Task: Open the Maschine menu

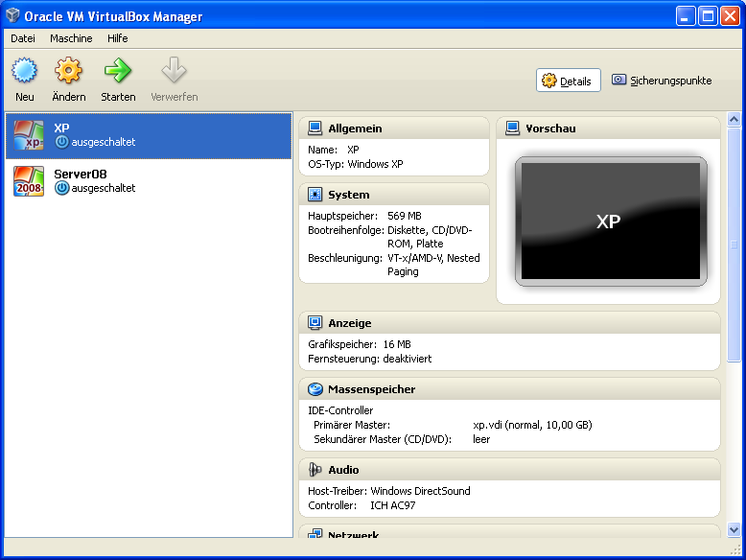Action: tap(71, 38)
